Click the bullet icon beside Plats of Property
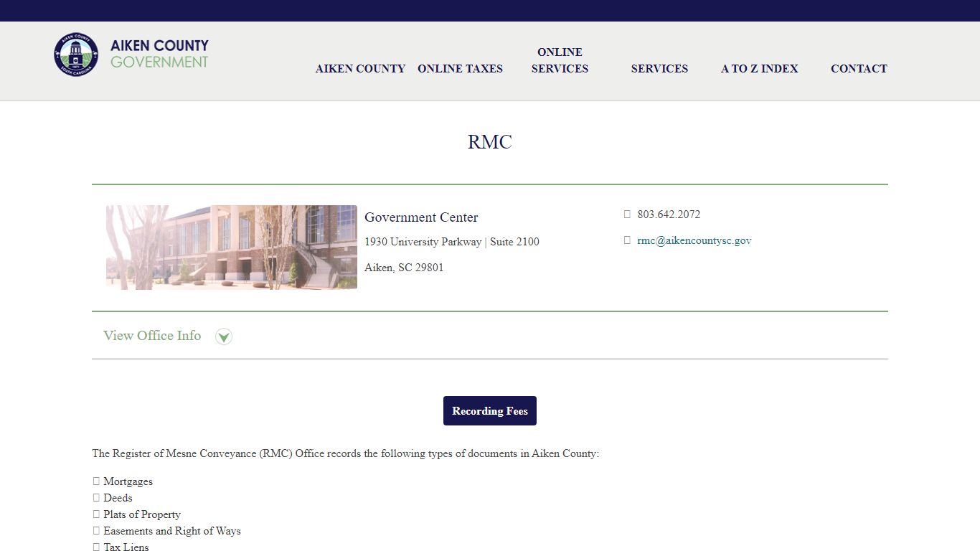Image resolution: width=980 pixels, height=551 pixels. [x=96, y=514]
